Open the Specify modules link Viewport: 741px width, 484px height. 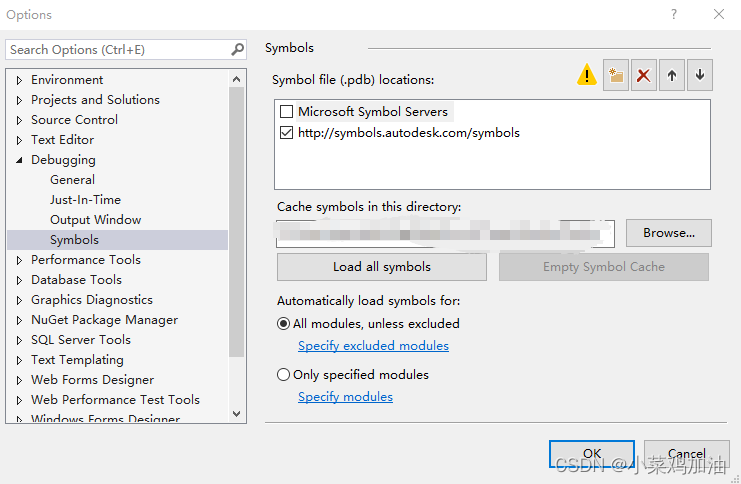click(345, 397)
